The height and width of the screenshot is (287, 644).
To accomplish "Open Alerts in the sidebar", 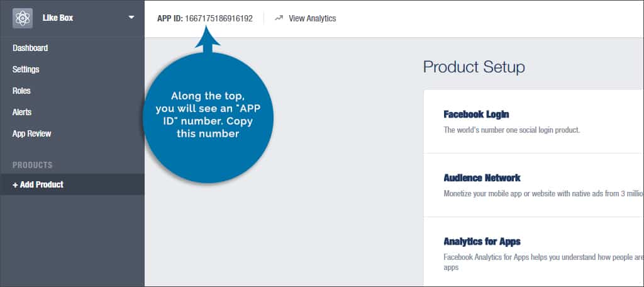I will [x=22, y=112].
